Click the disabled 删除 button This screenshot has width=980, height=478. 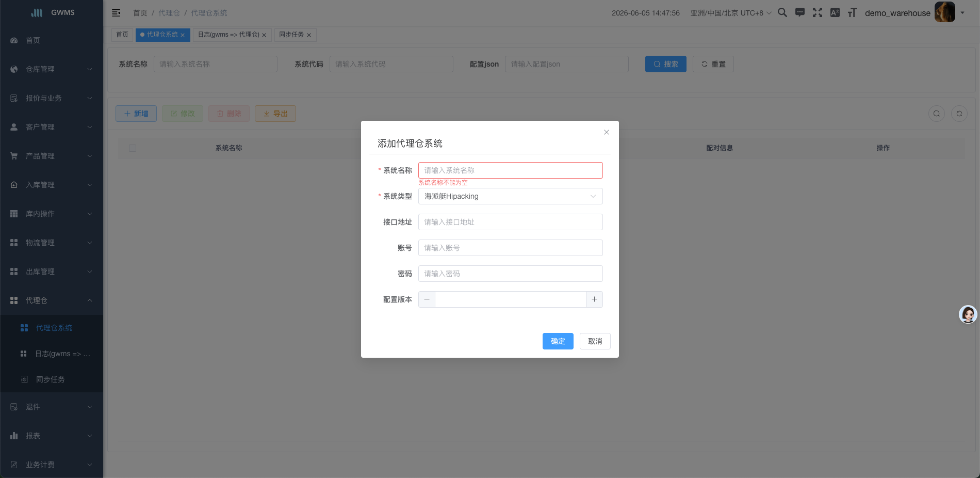[229, 114]
